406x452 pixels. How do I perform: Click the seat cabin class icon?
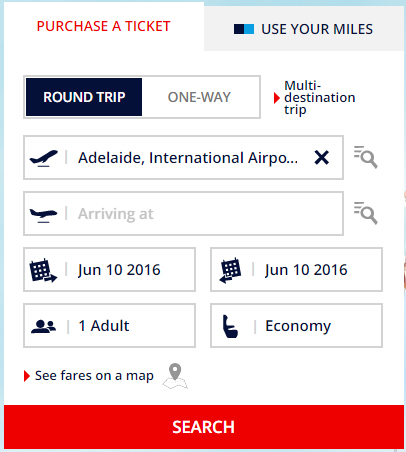230,326
